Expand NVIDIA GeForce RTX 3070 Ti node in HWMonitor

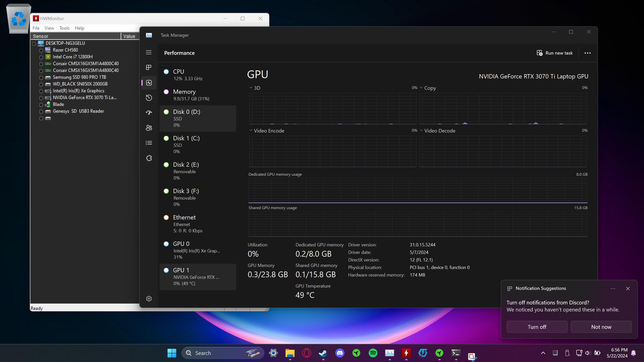[41, 98]
